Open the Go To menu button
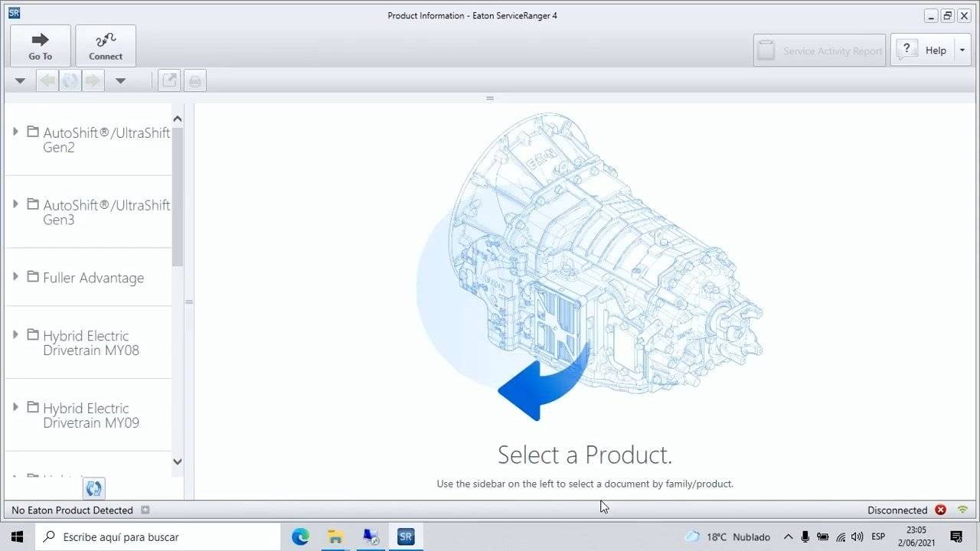Screen dimensions: 980x551 (x=41, y=46)
